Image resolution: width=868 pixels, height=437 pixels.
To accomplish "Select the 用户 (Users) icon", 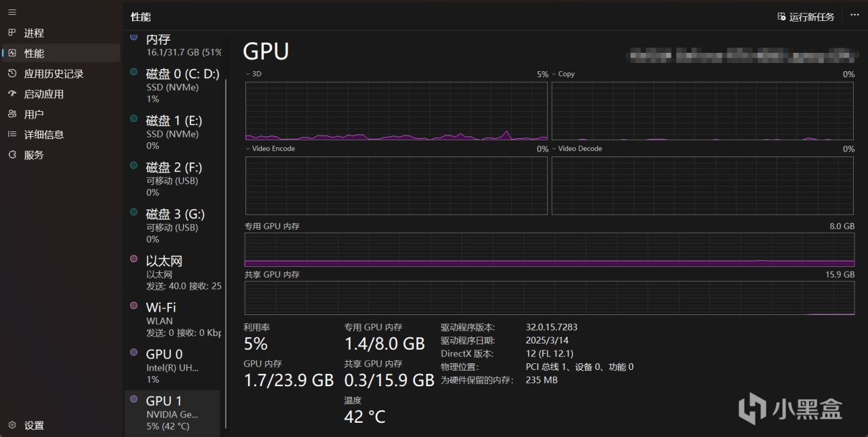I will 12,114.
